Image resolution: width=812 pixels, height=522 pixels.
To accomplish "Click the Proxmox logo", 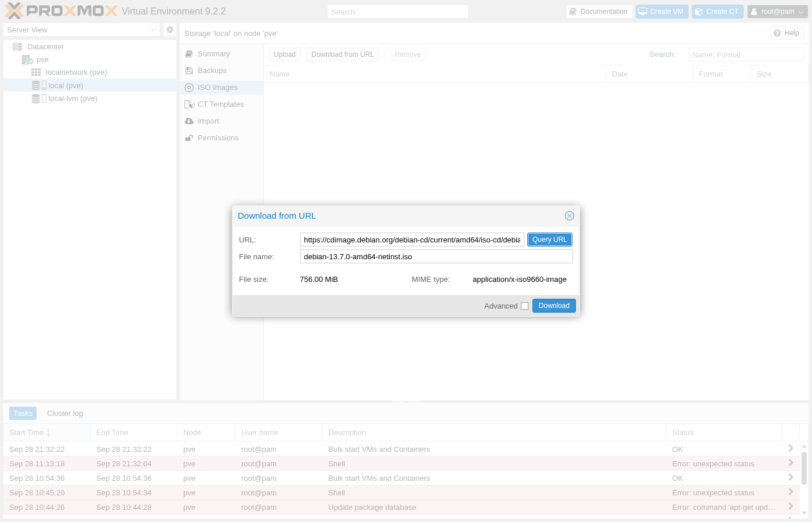I will (x=61, y=11).
